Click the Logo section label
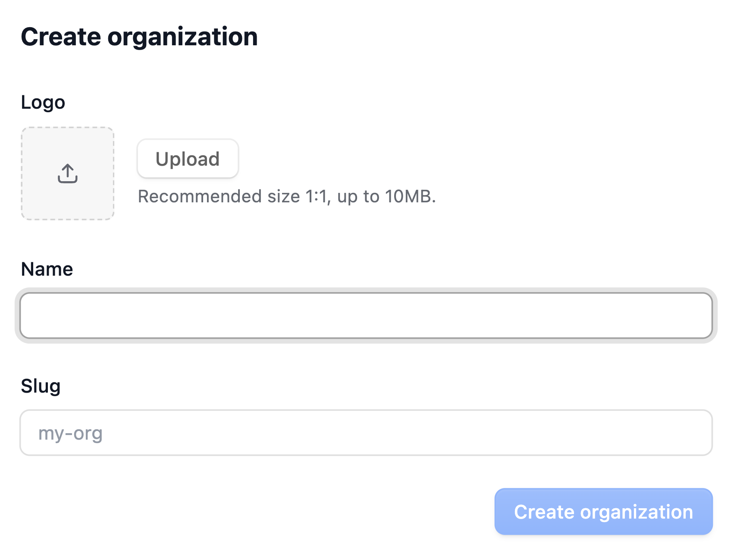The height and width of the screenshot is (560, 734). pos(43,102)
